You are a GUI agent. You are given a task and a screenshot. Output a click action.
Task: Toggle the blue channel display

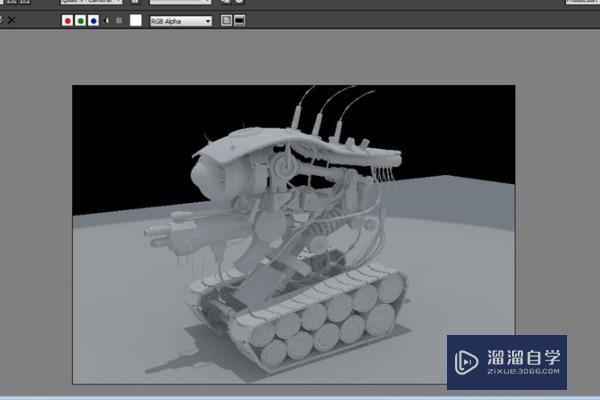click(x=93, y=21)
